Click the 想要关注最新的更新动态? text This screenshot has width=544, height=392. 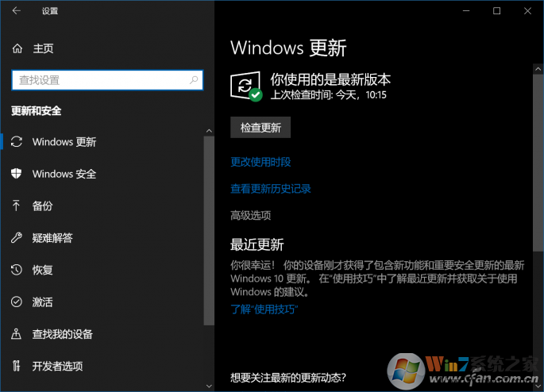pyautogui.click(x=288, y=378)
